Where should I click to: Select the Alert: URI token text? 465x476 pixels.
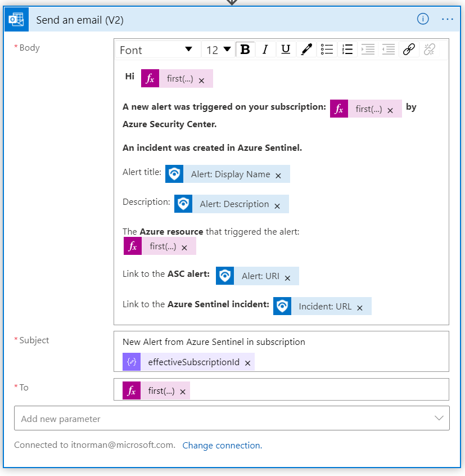[260, 276]
